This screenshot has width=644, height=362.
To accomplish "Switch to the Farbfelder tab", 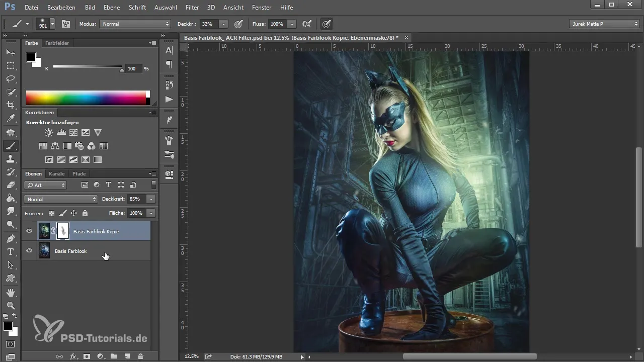I will [57, 43].
